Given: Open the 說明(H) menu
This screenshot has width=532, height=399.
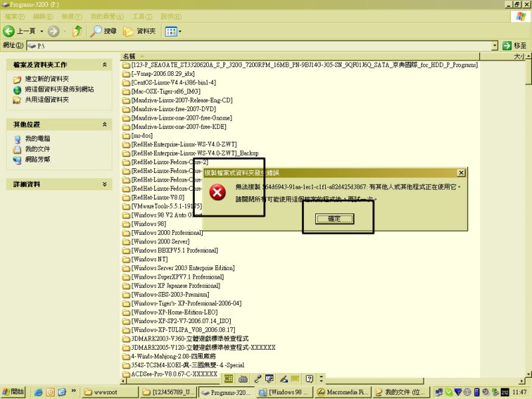Looking at the screenshot, I should click(x=171, y=16).
